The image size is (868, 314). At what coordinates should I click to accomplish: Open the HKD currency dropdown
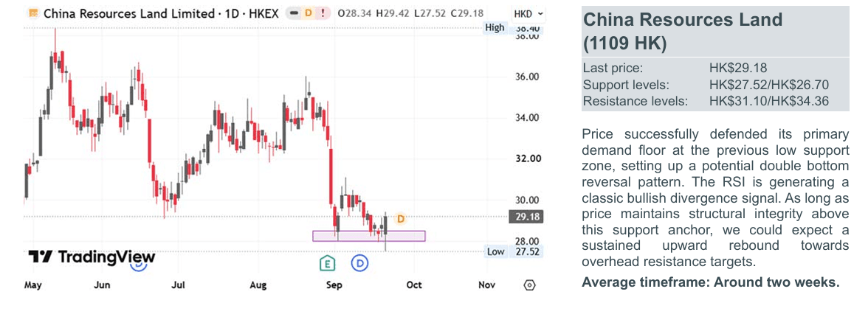tap(528, 13)
